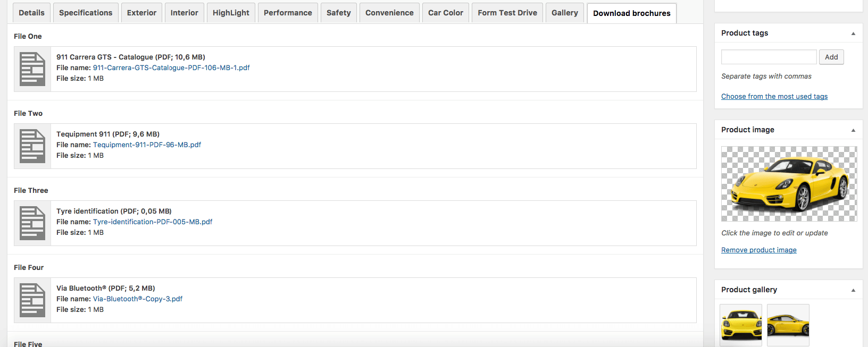Open the Tequipment-911-PDF-96-MB.pdf link
Viewport: 868px width, 347px height.
tap(147, 145)
